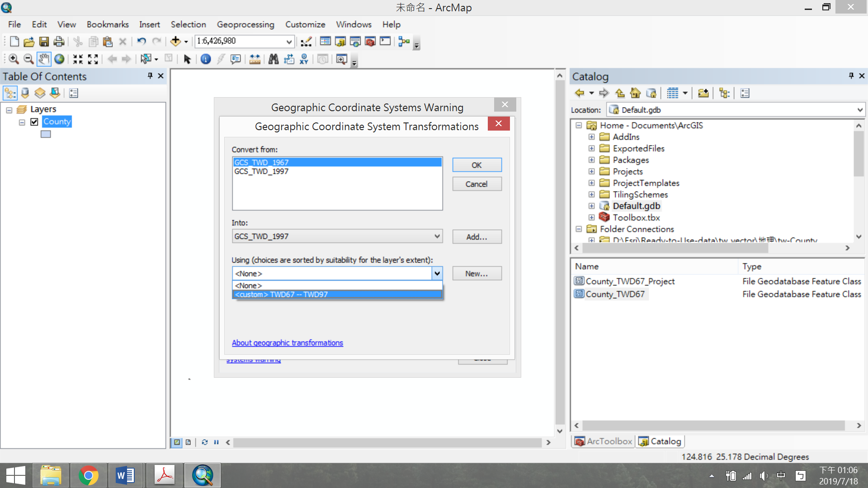The image size is (868, 488).
Task: Select the Select Elements arrow tool
Action: tap(187, 59)
